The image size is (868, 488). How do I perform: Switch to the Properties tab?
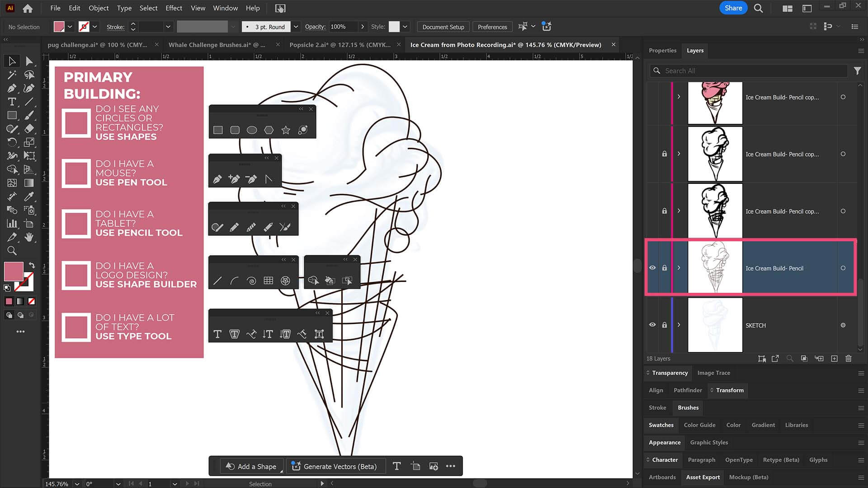point(662,50)
